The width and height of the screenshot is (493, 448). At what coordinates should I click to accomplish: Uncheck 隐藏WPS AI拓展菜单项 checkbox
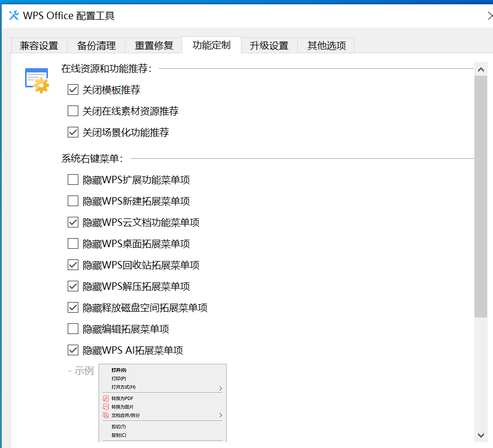(x=73, y=350)
